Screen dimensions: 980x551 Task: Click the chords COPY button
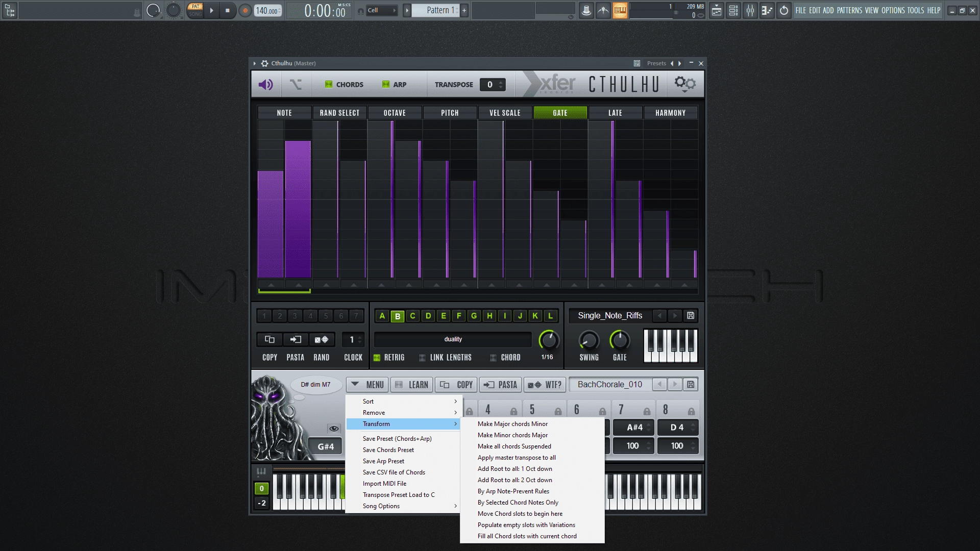pos(456,385)
